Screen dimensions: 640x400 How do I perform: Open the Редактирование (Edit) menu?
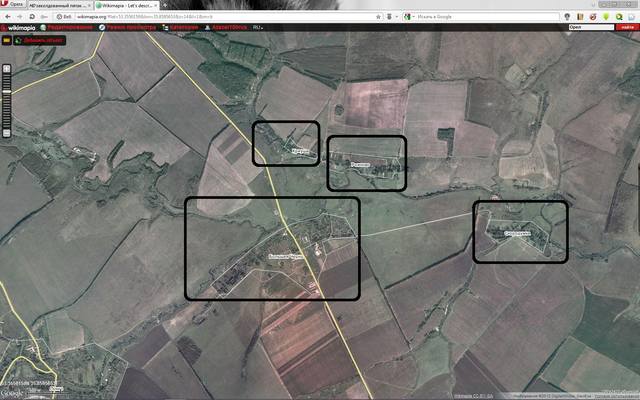tap(69, 27)
